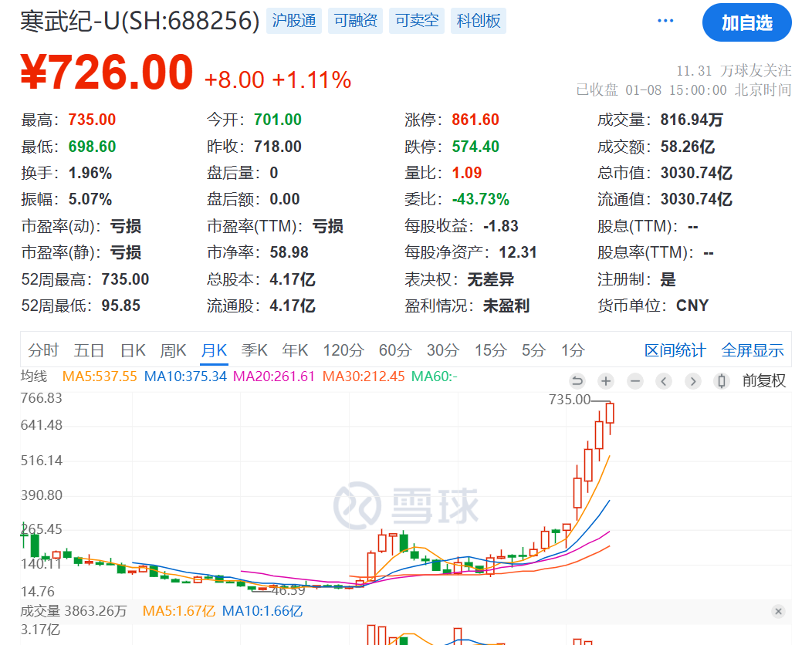Open the three-dot more options menu
The image size is (812, 645).
click(665, 21)
